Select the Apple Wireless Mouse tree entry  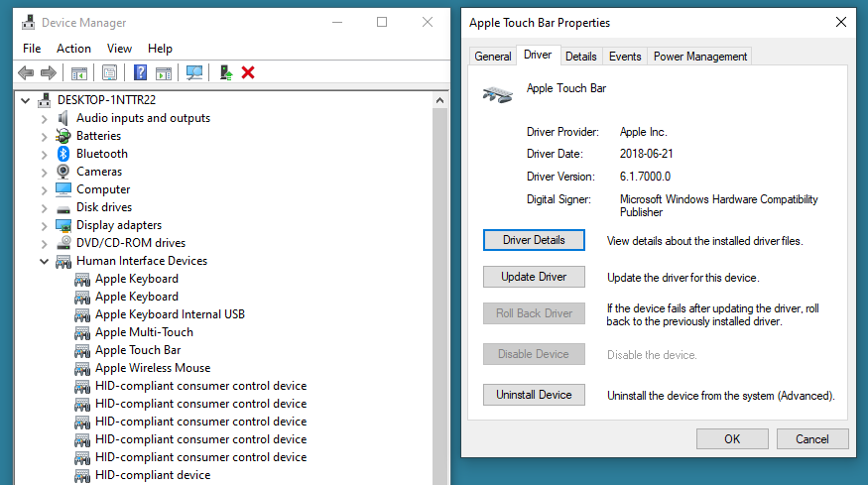(x=153, y=368)
